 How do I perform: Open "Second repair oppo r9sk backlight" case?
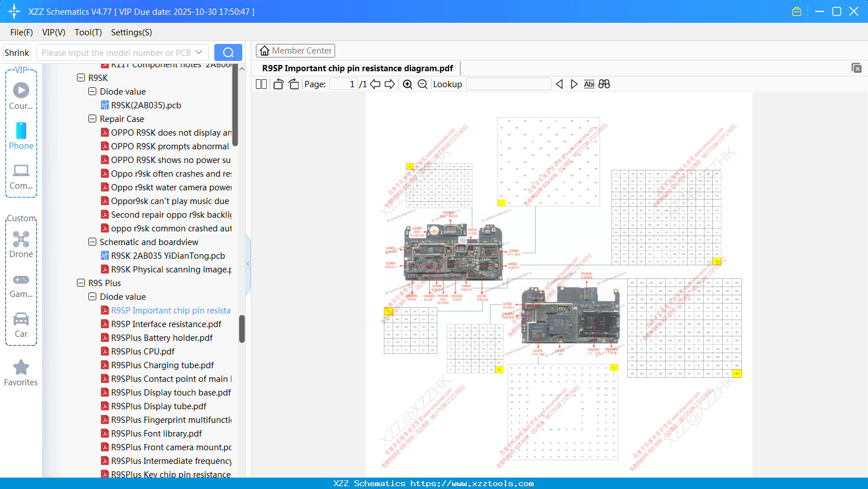pos(166,214)
